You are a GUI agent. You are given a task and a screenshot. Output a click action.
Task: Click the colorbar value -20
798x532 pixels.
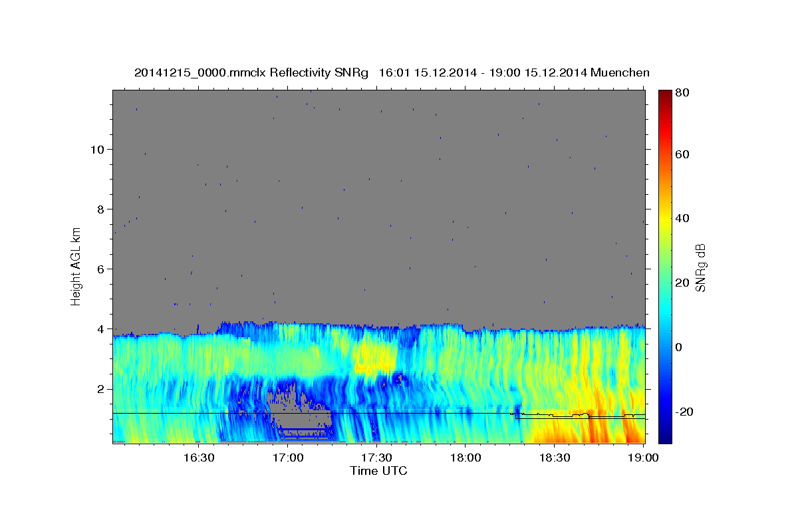click(x=686, y=412)
